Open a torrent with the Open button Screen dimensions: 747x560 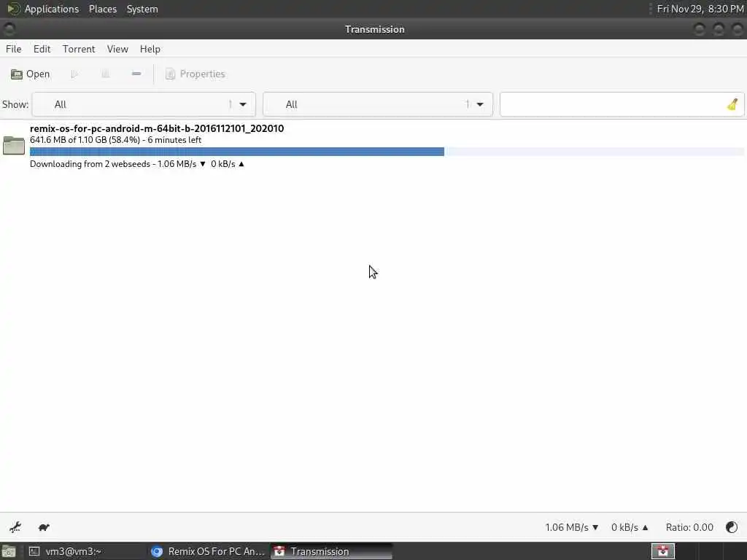tap(31, 74)
